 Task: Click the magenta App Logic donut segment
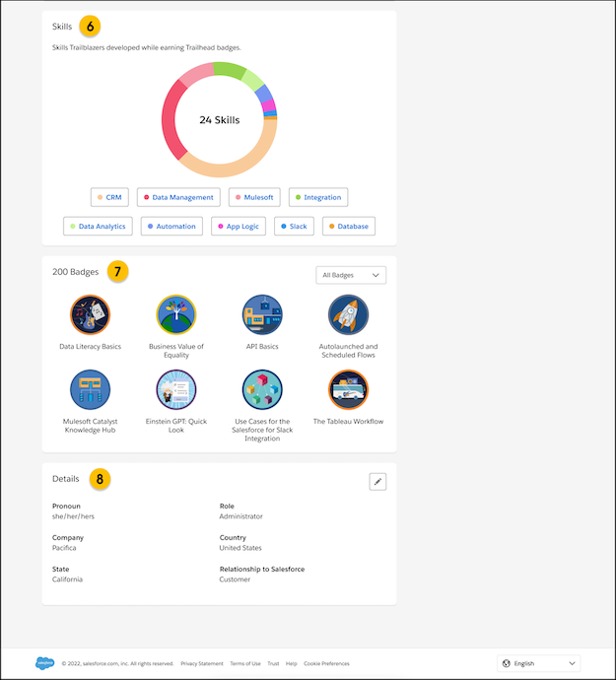pos(269,105)
